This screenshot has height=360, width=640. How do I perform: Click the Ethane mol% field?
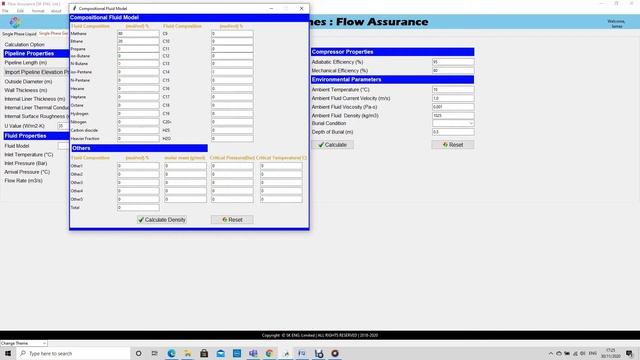point(138,41)
